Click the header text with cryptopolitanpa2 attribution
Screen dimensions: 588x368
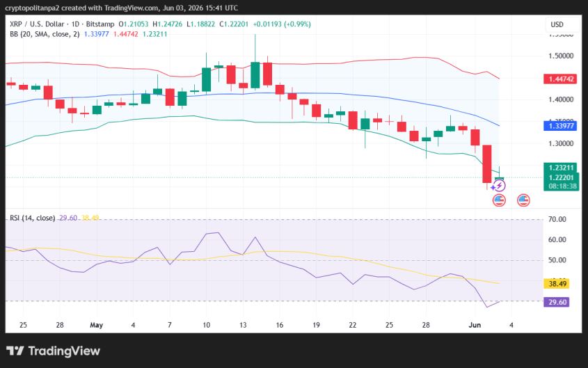pyautogui.click(x=122, y=8)
